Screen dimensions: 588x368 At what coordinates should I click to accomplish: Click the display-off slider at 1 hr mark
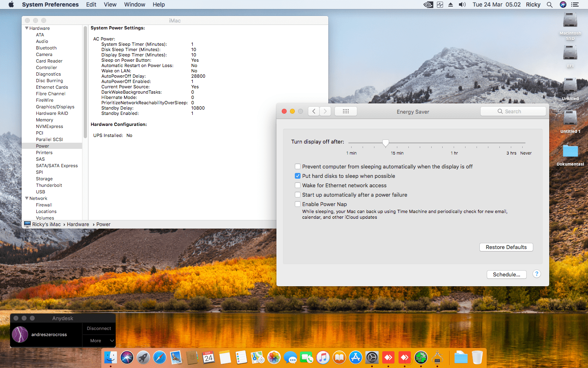(x=454, y=143)
